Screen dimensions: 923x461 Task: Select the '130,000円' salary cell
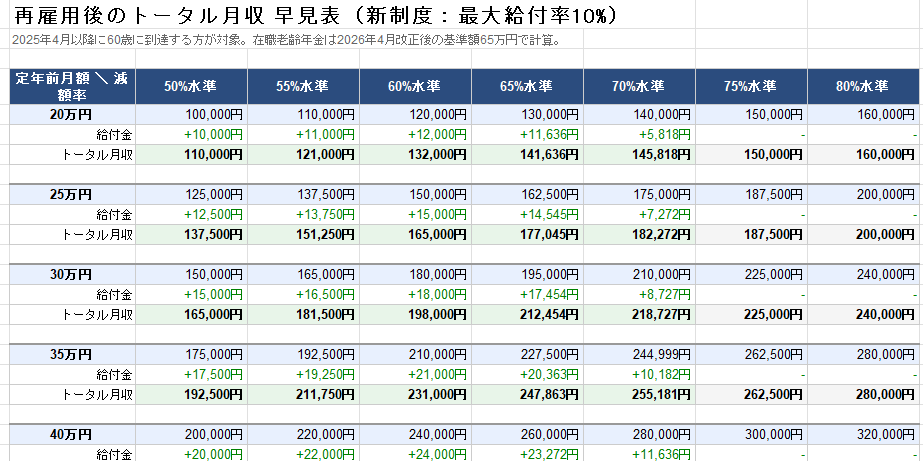tap(527, 115)
